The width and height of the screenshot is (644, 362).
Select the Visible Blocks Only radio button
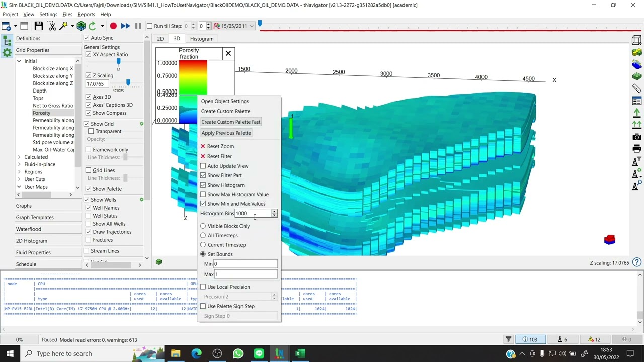203,226
